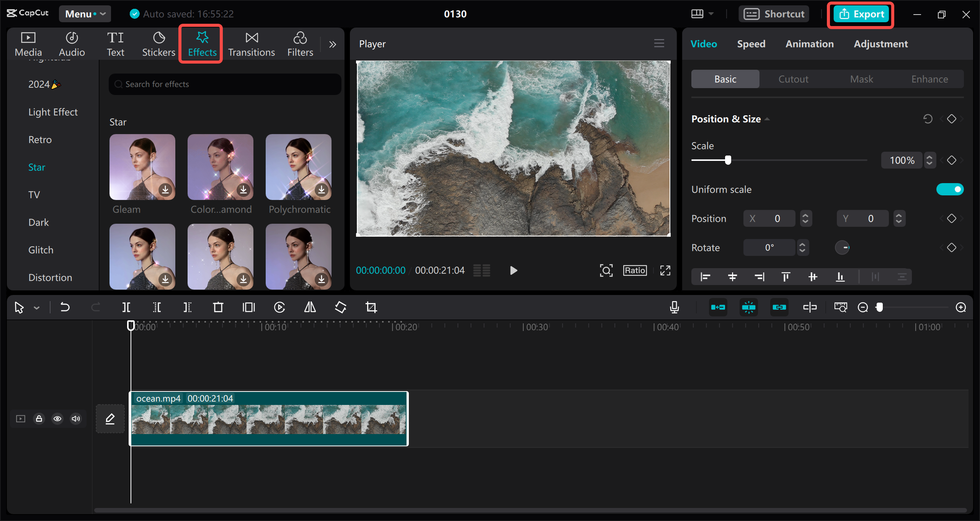Select the Cutout tab

(x=793, y=79)
